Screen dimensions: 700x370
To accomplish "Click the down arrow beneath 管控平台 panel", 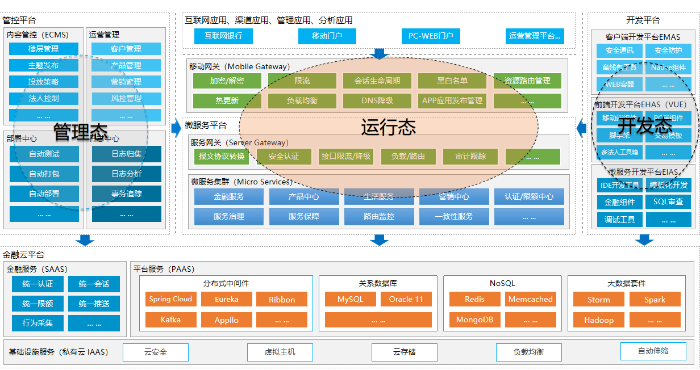I will pyautogui.click(x=85, y=240).
